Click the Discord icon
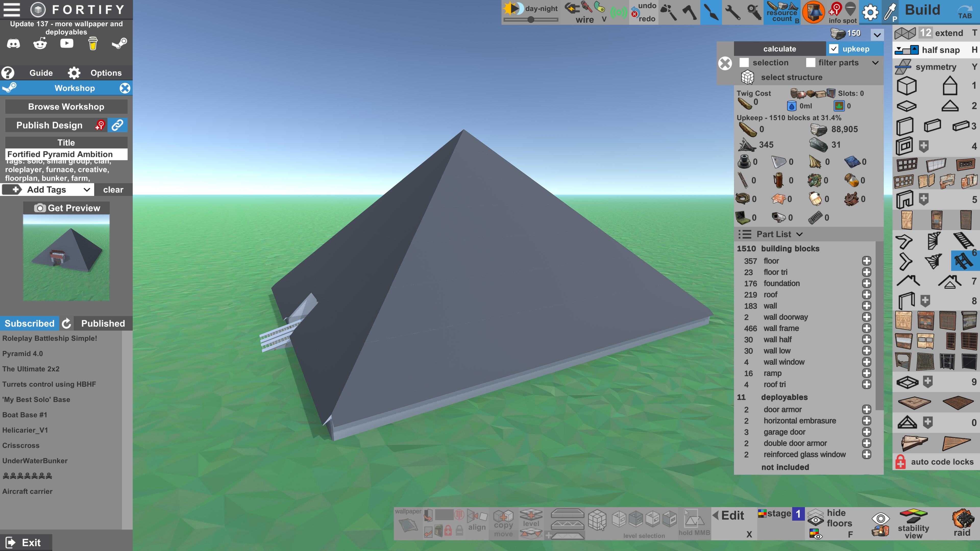 point(14,44)
